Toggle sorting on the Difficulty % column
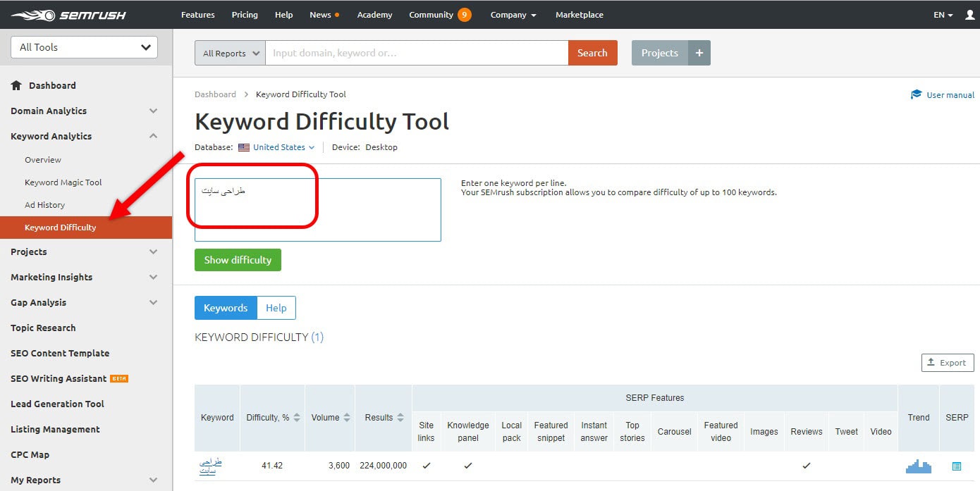This screenshot has height=491, width=980. tap(296, 417)
